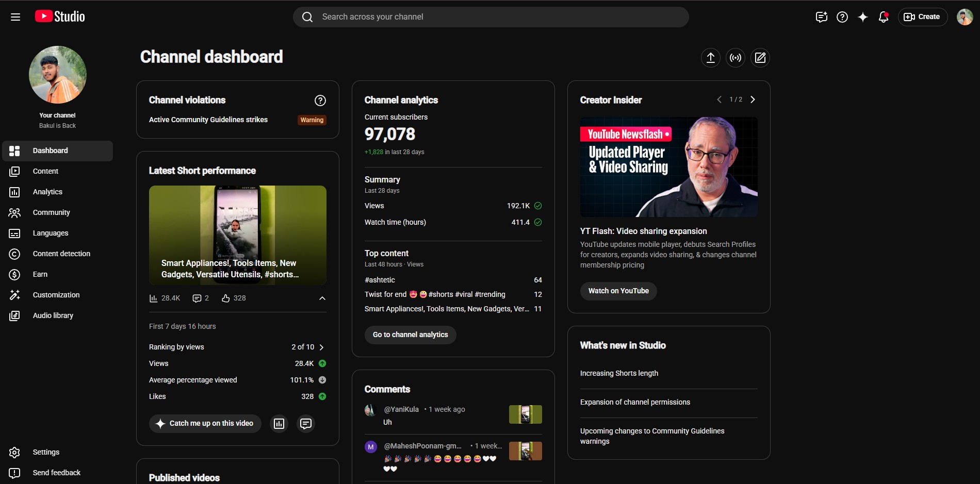Open Content detection in the sidebar

click(58, 254)
